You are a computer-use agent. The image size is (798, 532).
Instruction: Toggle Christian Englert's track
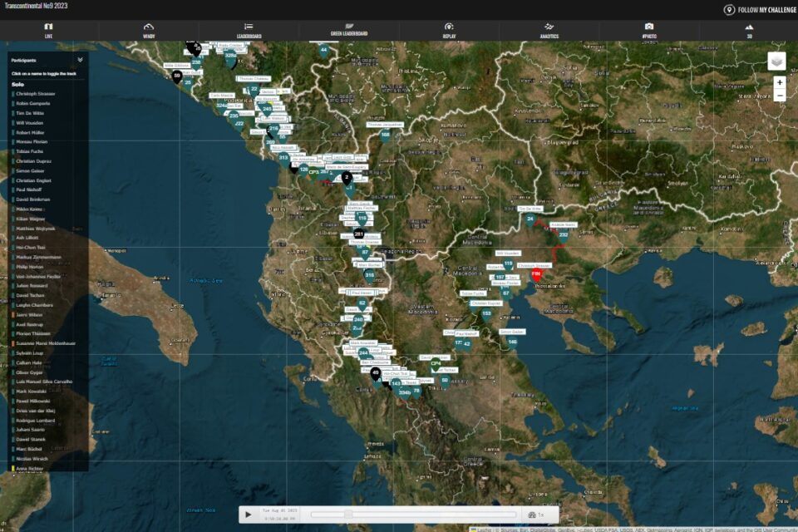(x=33, y=180)
